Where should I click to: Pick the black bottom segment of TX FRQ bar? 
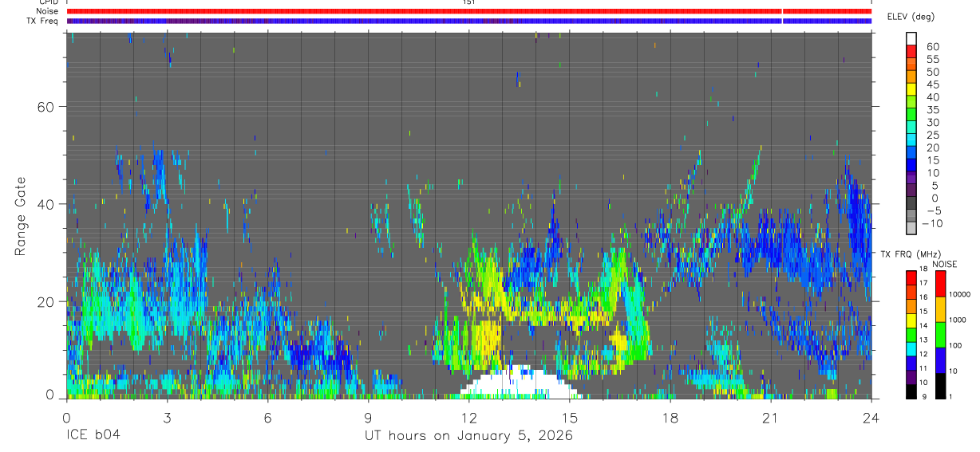911,391
